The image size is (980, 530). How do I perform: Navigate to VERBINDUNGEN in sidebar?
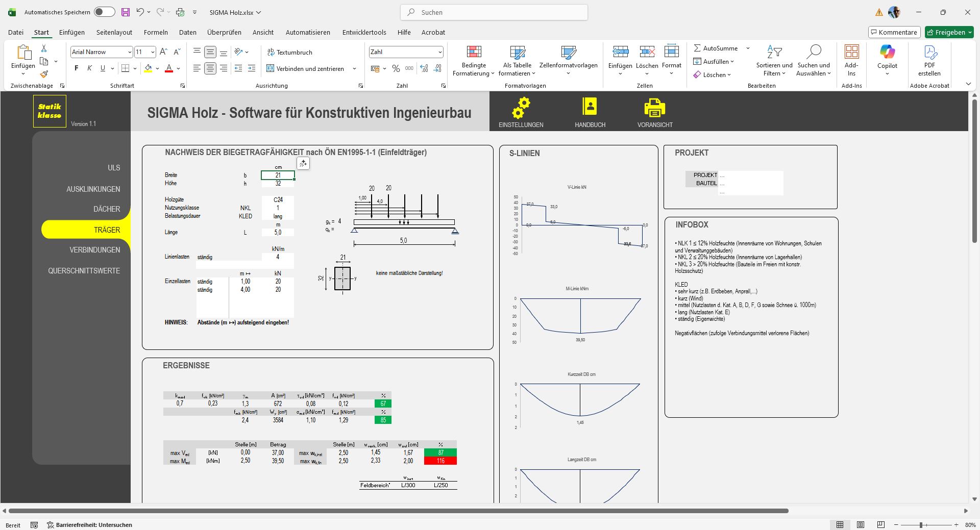(x=95, y=250)
